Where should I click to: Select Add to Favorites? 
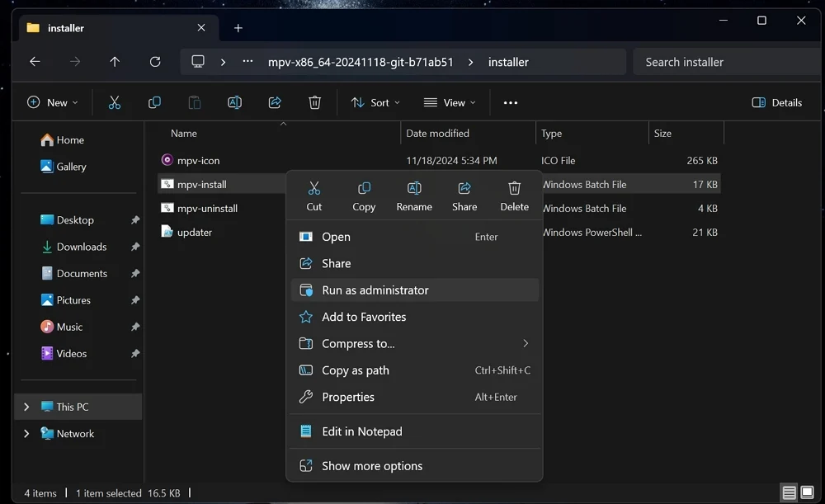pos(415,317)
